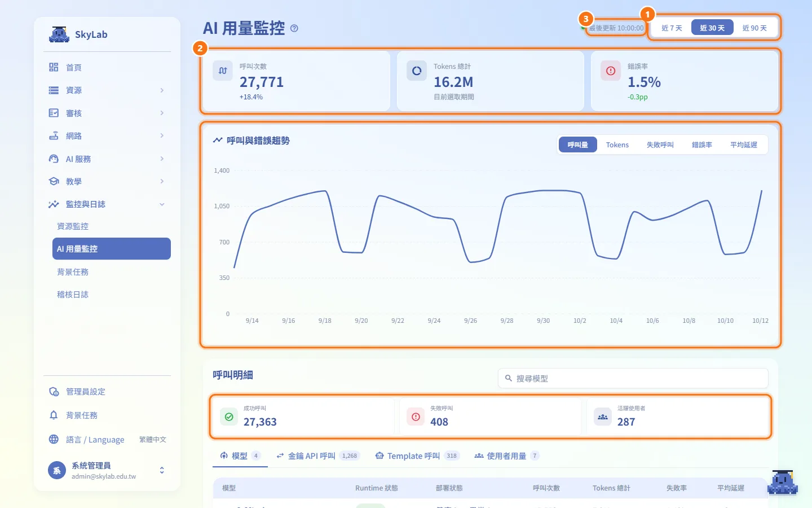Image resolution: width=812 pixels, height=508 pixels.
Task: Focus the 搜尋模型 search field
Action: pyautogui.click(x=633, y=378)
